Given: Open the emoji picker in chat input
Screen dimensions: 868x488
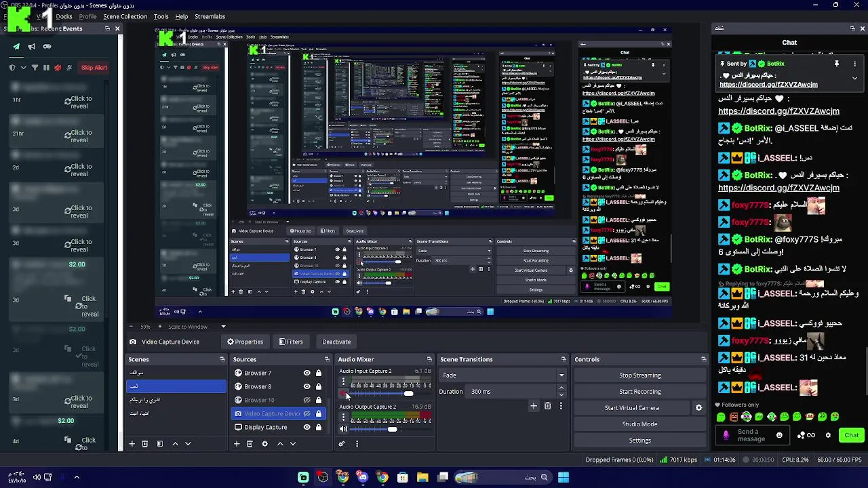Looking at the screenshot, I should (x=779, y=435).
